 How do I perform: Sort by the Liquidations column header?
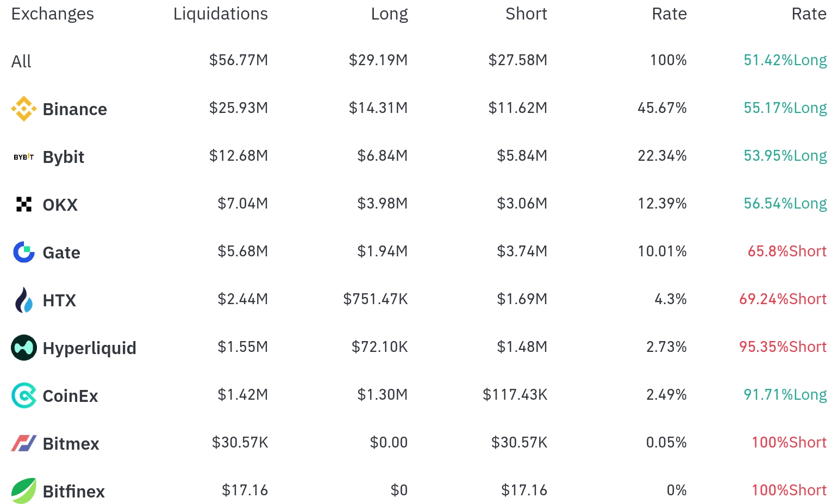[x=221, y=14]
